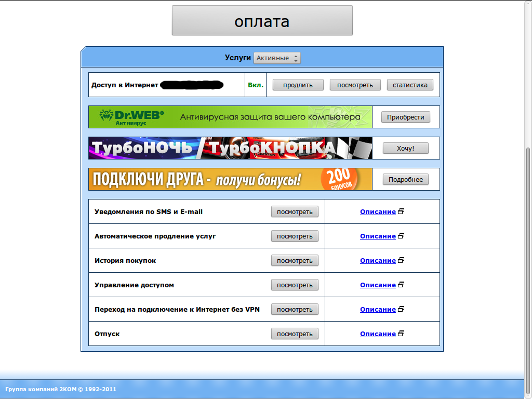The width and height of the screenshot is (532, 399).
Task: Click посмотреть for Переход на подключение без VPN
Action: coord(295,310)
